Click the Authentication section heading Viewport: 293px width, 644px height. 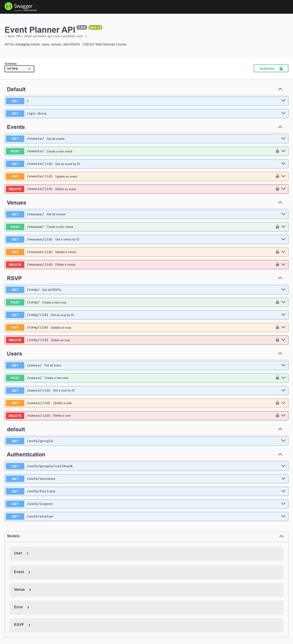tap(26, 455)
